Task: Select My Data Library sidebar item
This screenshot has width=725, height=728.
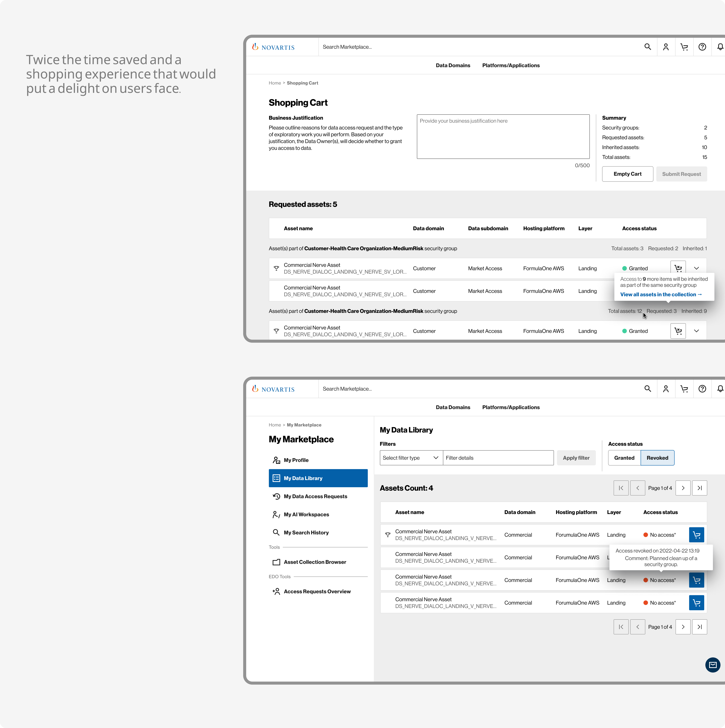Action: tap(318, 478)
